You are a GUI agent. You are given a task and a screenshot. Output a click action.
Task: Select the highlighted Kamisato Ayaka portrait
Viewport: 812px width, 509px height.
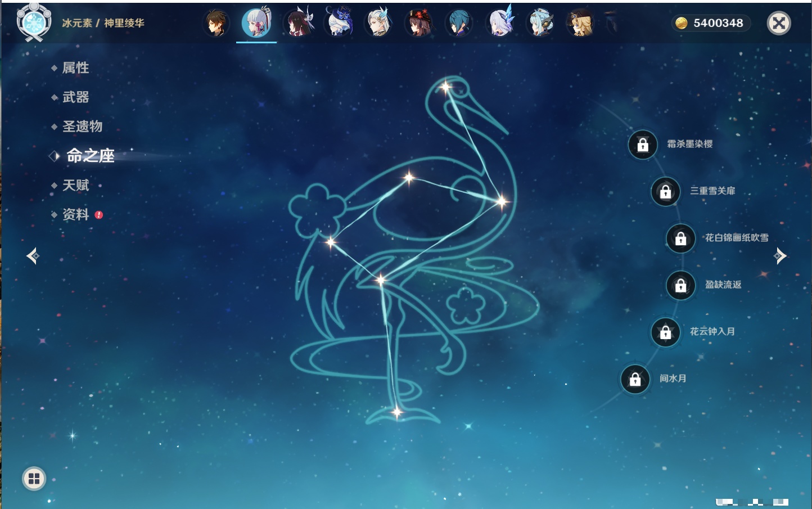click(x=256, y=22)
